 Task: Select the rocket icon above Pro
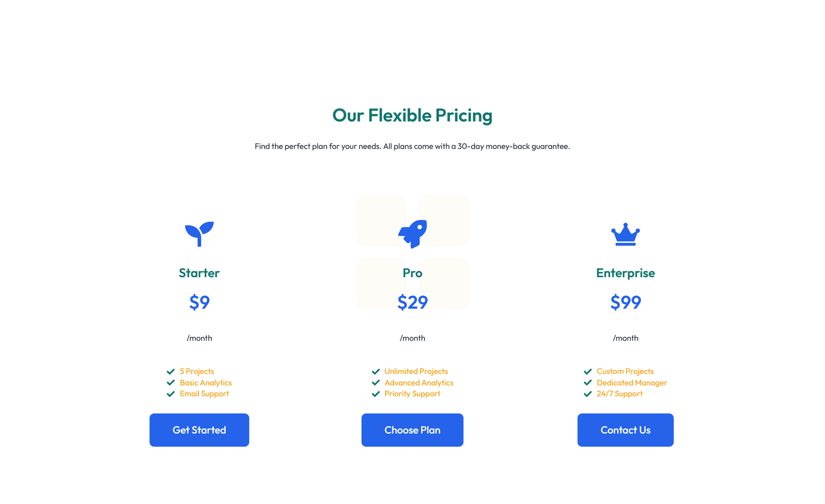[x=412, y=233]
